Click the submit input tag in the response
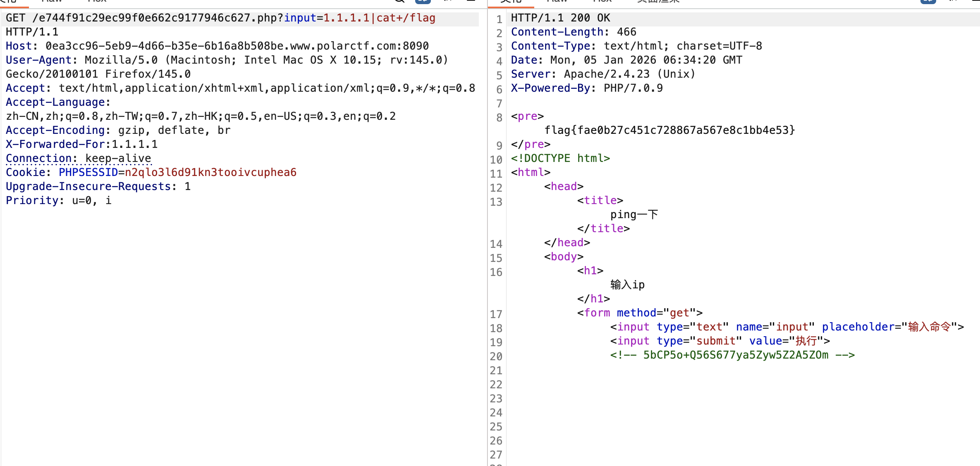 click(x=719, y=341)
